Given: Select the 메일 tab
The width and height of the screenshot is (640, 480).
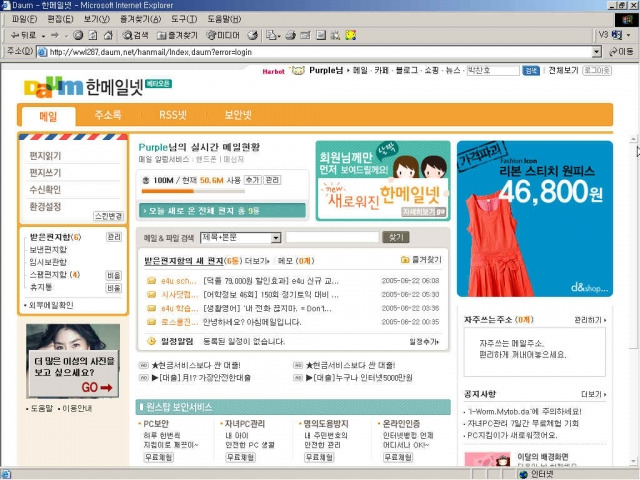Looking at the screenshot, I should pos(48,117).
